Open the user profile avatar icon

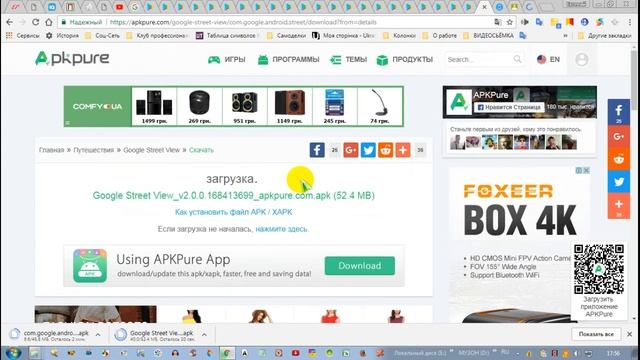point(582,60)
